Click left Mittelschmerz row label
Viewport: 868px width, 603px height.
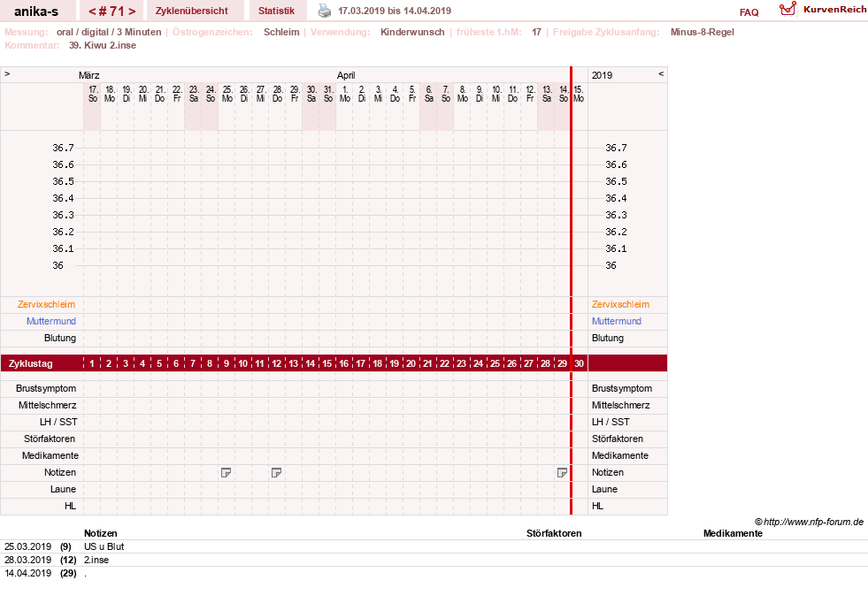47,405
